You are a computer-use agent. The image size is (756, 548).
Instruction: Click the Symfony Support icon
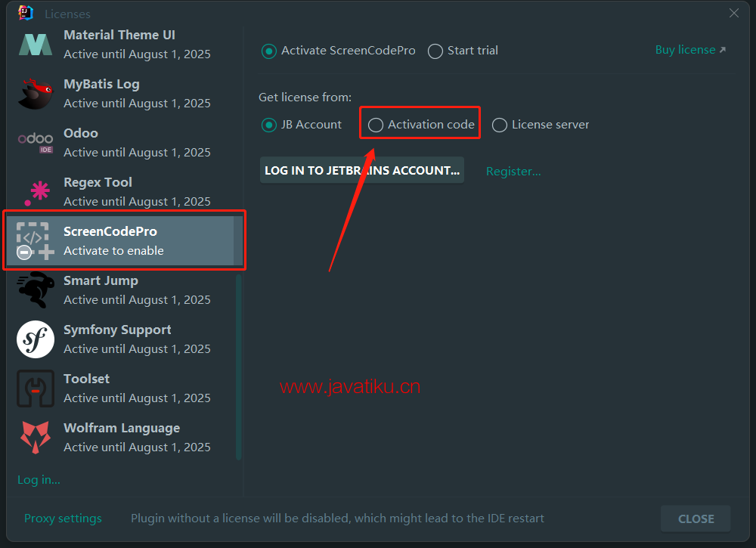pos(36,339)
